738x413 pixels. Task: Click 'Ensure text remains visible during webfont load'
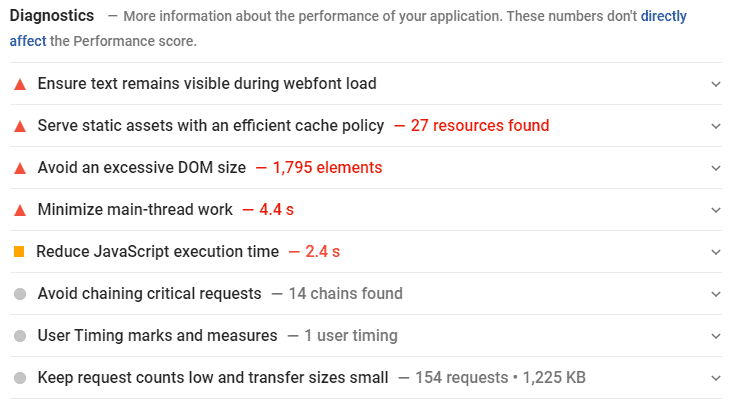207,83
